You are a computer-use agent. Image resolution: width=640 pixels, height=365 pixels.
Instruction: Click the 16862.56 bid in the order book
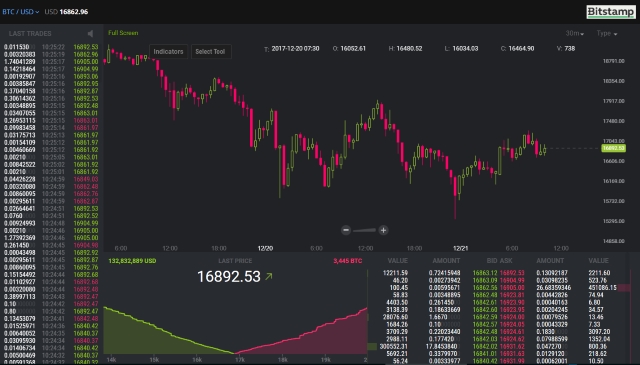[x=485, y=287]
